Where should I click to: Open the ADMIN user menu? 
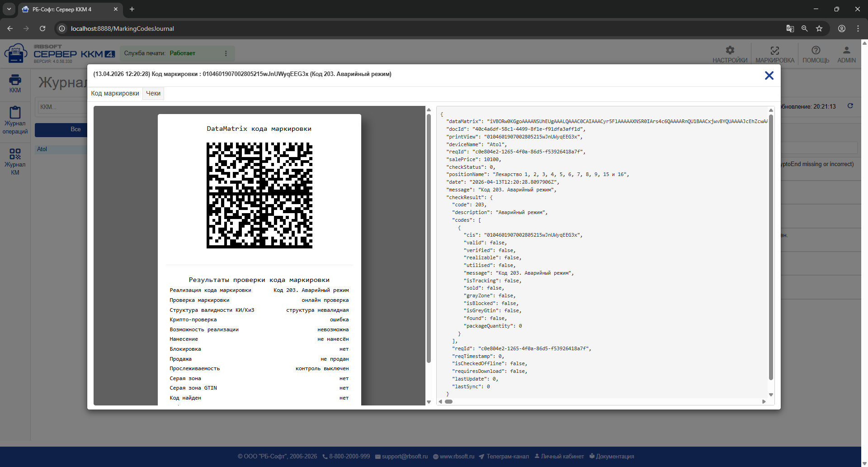click(x=846, y=54)
